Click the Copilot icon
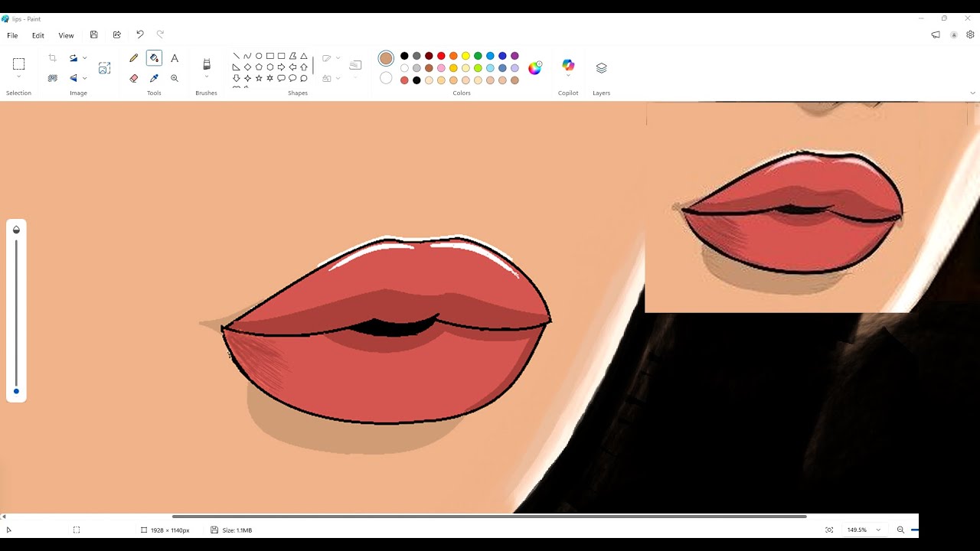The image size is (980, 551). tap(568, 65)
